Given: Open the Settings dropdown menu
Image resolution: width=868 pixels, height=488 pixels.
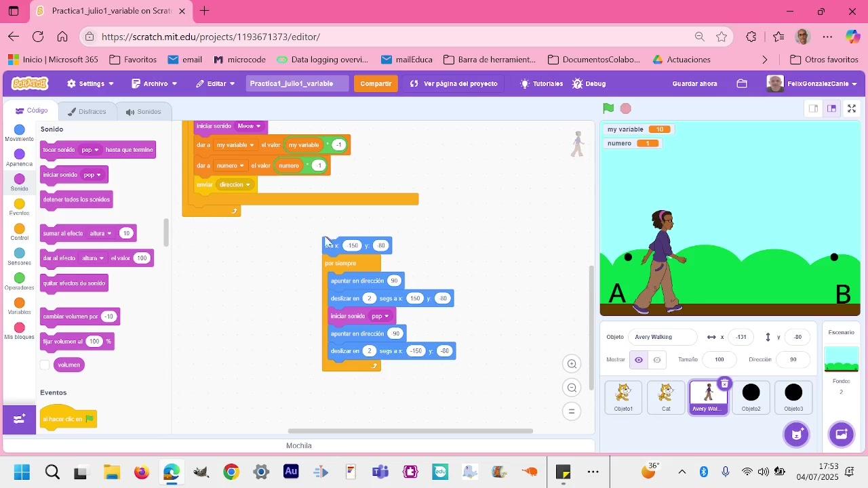Looking at the screenshot, I should tap(90, 83).
